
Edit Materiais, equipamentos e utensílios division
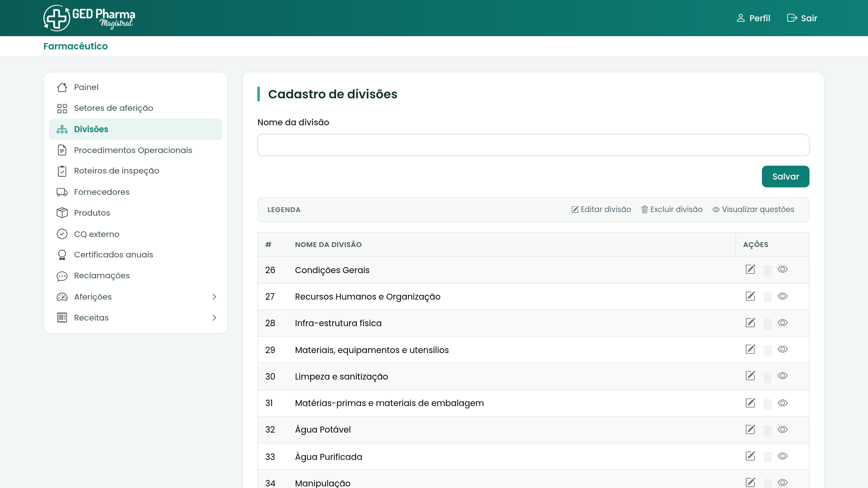[x=750, y=349]
